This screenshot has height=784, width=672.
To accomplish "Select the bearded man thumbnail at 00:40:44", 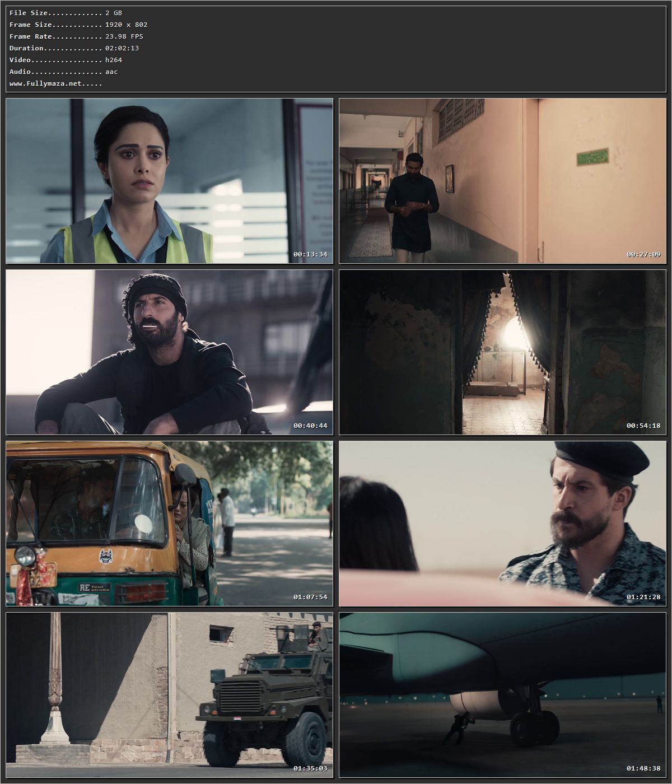I will tap(169, 352).
